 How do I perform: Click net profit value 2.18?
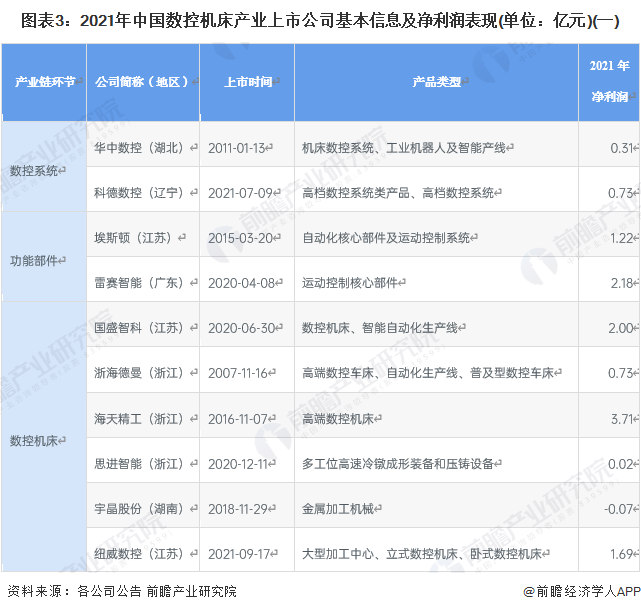tap(622, 283)
